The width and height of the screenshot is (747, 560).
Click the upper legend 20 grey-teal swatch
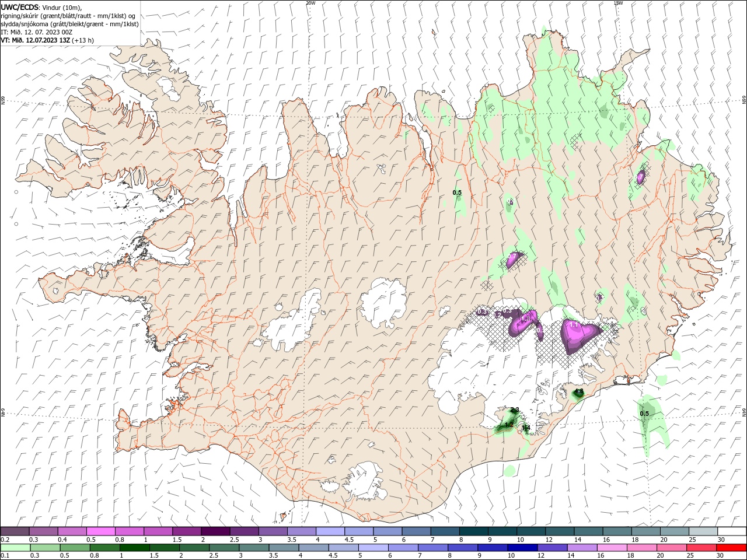(675, 531)
